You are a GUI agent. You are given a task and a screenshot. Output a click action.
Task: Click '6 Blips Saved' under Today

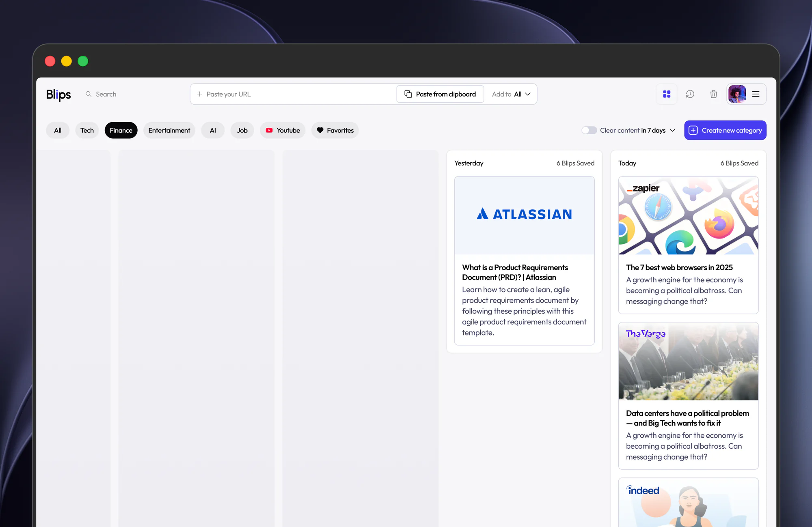pyautogui.click(x=739, y=163)
